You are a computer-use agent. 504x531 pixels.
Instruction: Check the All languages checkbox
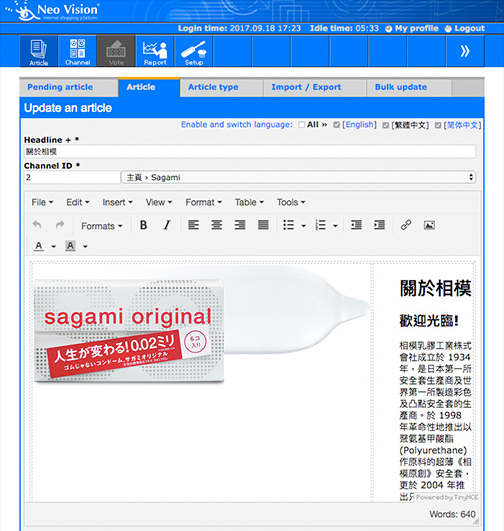[x=301, y=125]
